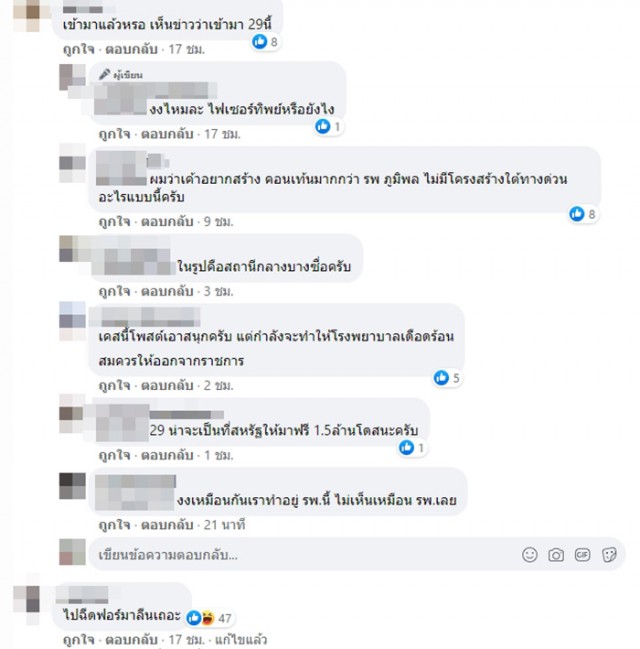Open the GIF picker in reply box

pos(582,555)
